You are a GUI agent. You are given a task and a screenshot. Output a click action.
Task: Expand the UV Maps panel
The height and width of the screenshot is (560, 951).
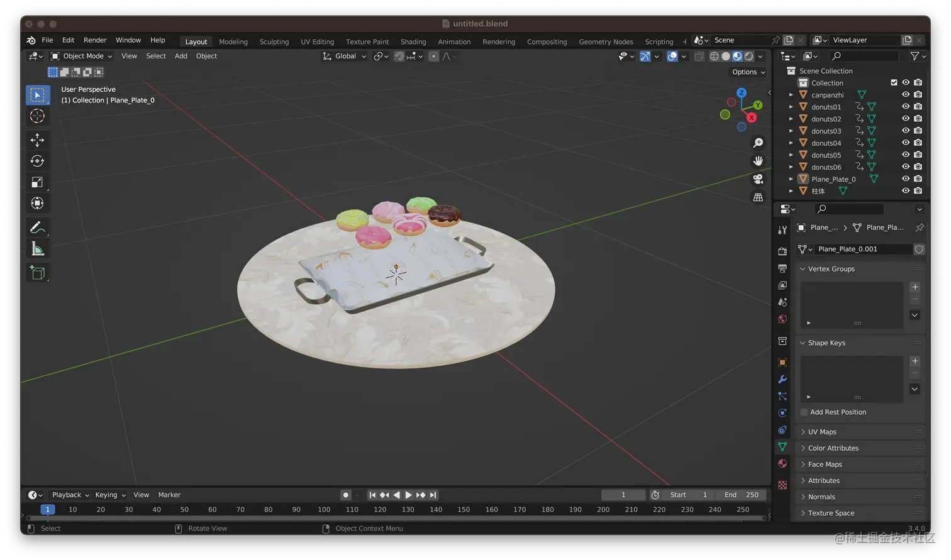pyautogui.click(x=822, y=432)
